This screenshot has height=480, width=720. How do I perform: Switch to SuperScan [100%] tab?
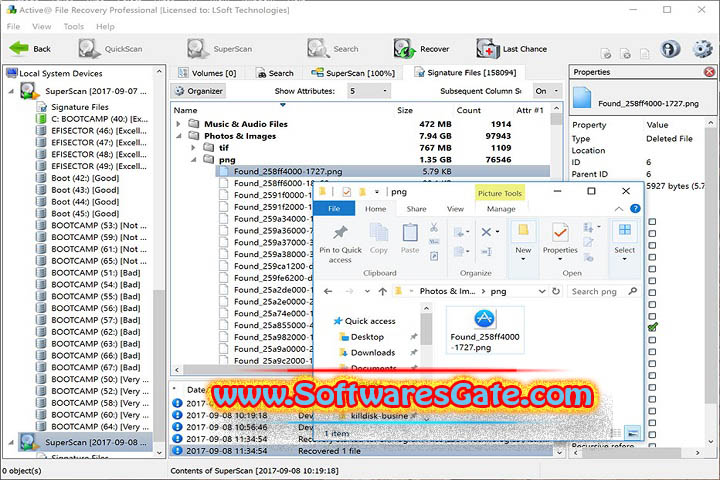(x=353, y=73)
